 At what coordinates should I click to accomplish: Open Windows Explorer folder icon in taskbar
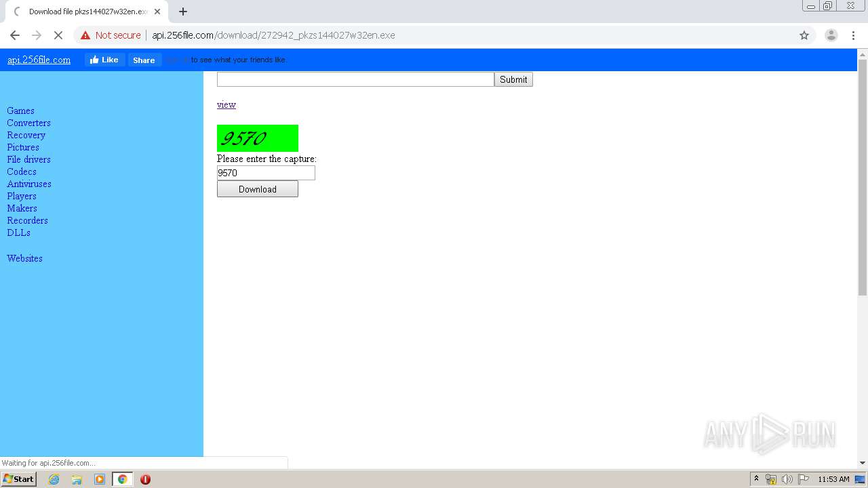click(x=77, y=479)
